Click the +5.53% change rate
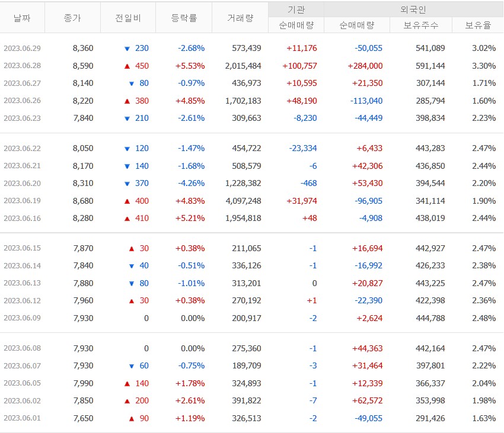Image resolution: width=504 pixels, height=433 pixels. (x=190, y=66)
